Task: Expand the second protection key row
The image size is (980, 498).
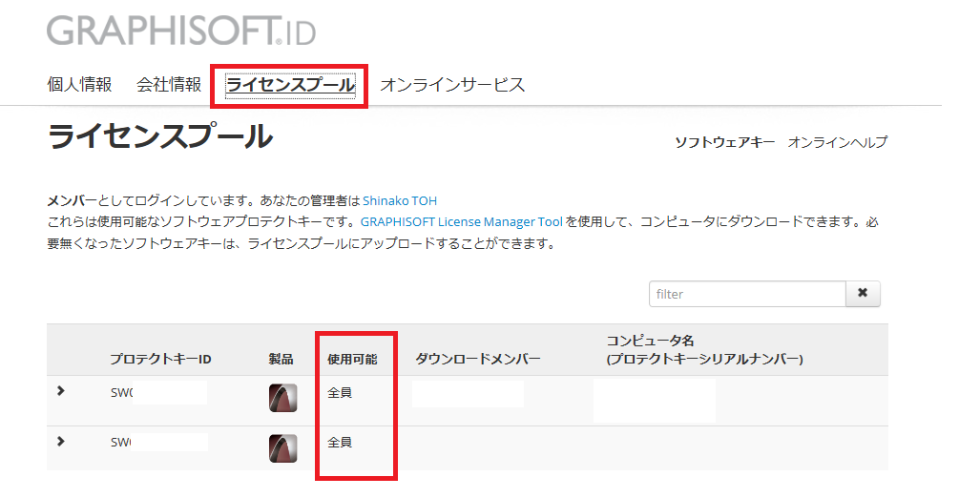Action: [x=61, y=442]
